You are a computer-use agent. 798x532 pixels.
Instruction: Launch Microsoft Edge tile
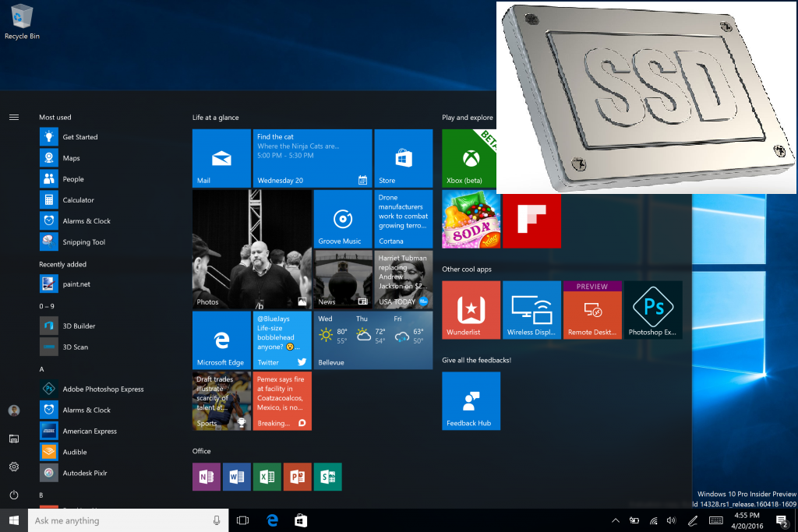click(221, 340)
